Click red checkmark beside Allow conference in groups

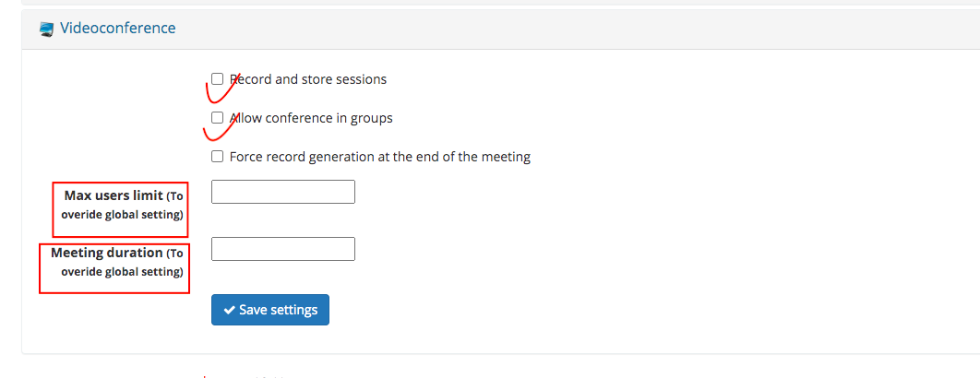click(220, 127)
